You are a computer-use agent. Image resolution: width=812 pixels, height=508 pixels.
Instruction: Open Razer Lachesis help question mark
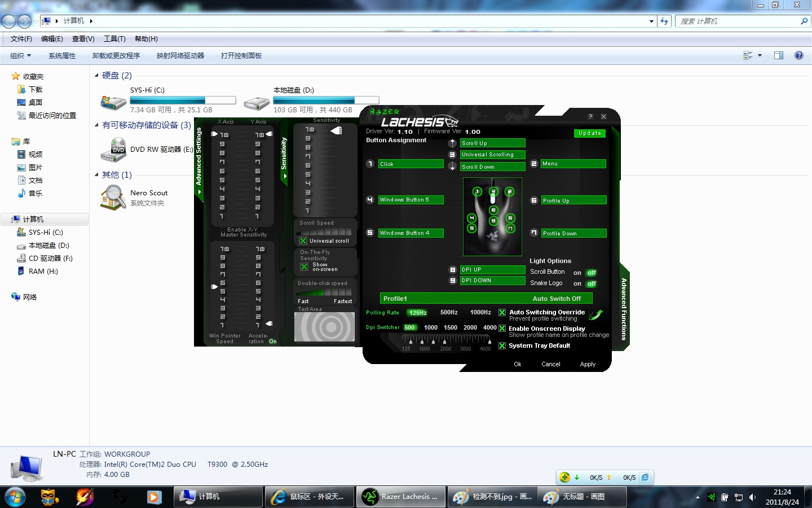590,116
